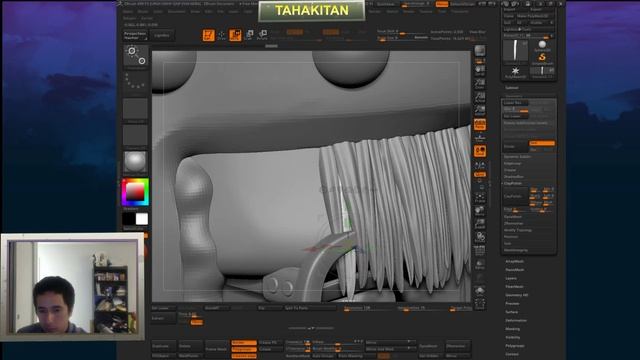This screenshot has width=640, height=360.
Task: Click the Xpose icon on right shelf
Action: [480, 304]
